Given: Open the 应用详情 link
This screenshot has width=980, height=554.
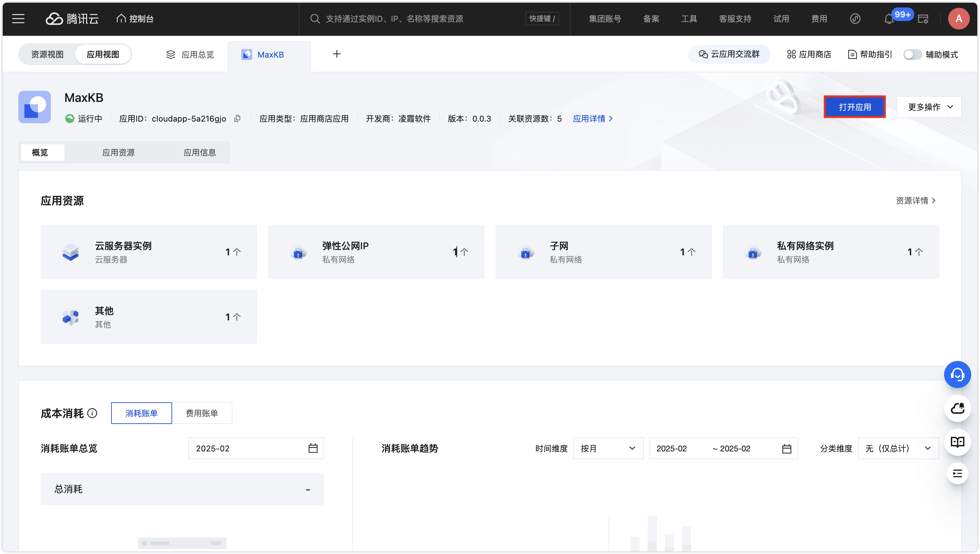Looking at the screenshot, I should pyautogui.click(x=592, y=119).
